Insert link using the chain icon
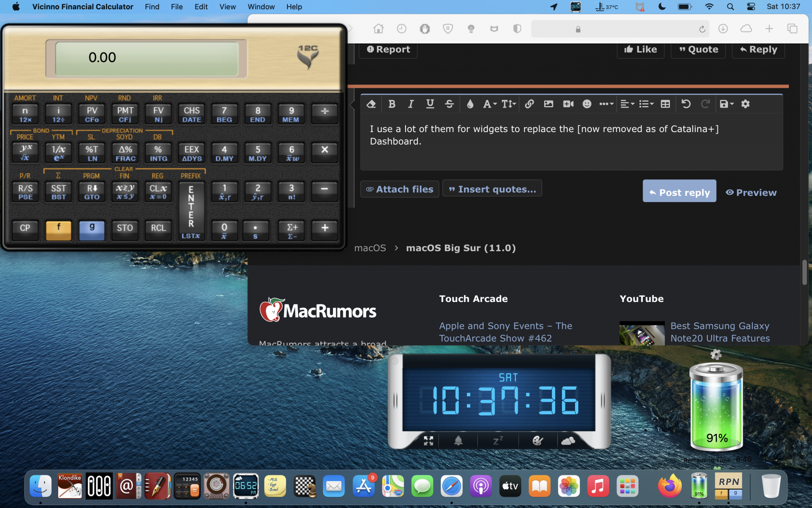 pos(529,104)
